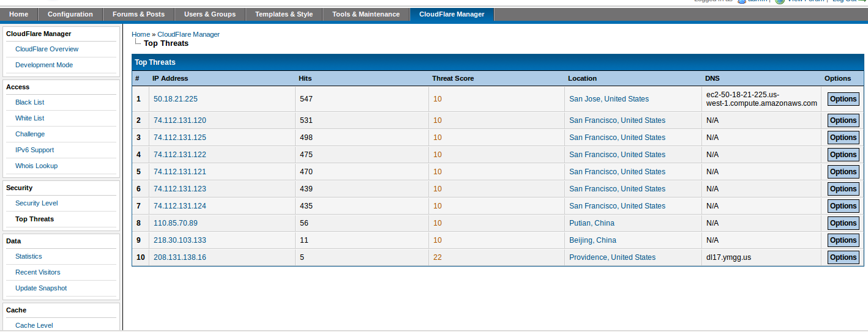Select the Tools & Maintenance tab
Viewport: 868px width, 332px height.
point(366,14)
